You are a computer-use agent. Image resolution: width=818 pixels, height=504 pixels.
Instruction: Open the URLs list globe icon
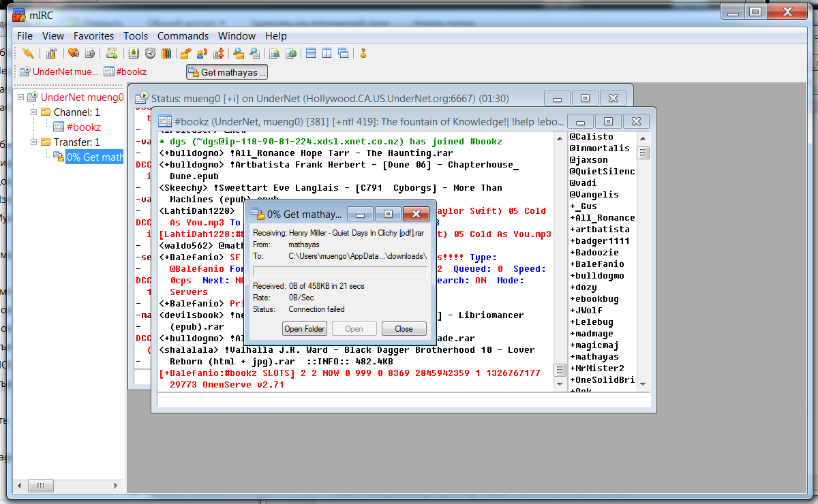click(x=291, y=53)
